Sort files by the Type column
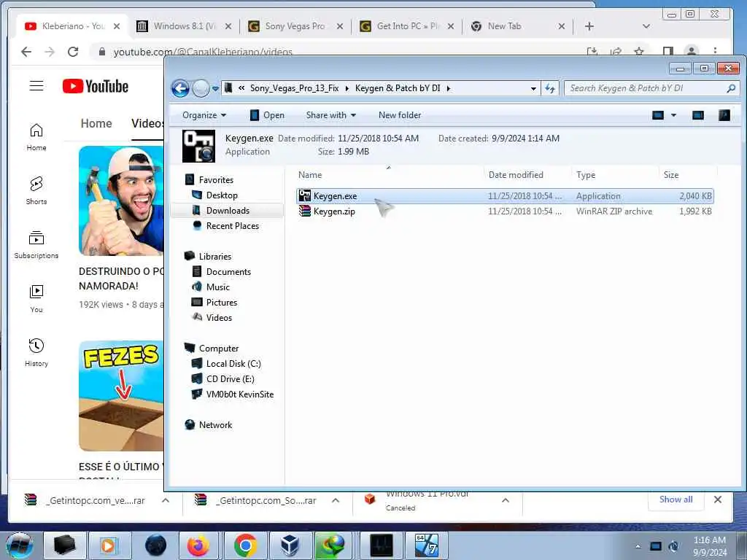 tap(586, 175)
